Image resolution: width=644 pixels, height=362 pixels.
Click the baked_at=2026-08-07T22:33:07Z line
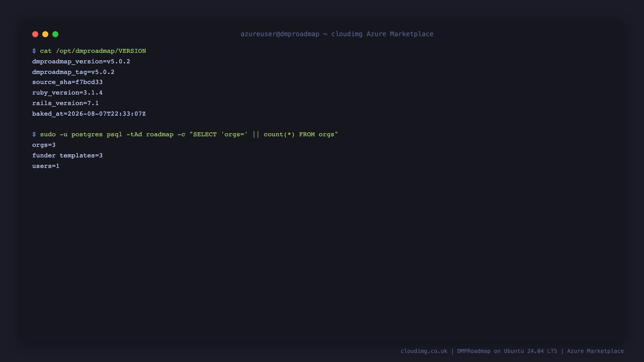pyautogui.click(x=89, y=114)
